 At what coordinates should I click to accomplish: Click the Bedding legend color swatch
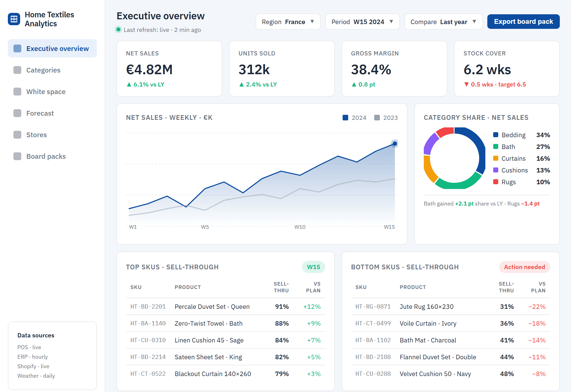tap(496, 135)
